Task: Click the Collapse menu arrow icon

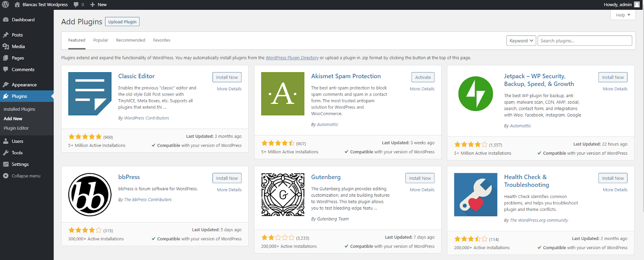Action: tap(6, 176)
